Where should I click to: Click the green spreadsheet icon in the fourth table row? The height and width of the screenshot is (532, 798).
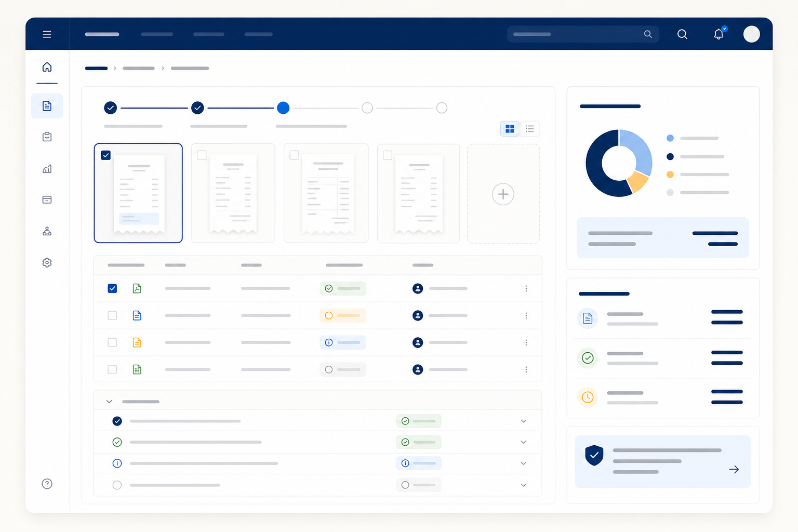click(x=137, y=369)
